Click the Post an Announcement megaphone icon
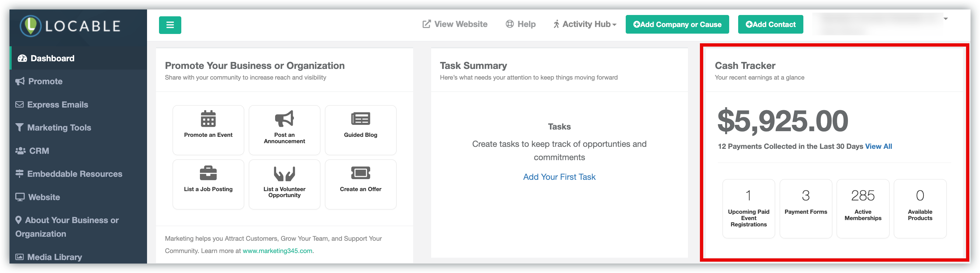The image size is (980, 273). 284,119
